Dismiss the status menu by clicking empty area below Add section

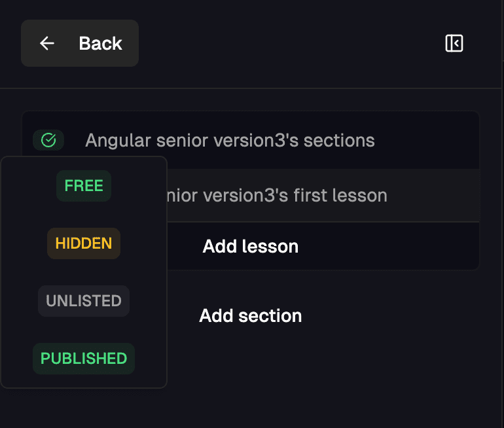[321, 385]
